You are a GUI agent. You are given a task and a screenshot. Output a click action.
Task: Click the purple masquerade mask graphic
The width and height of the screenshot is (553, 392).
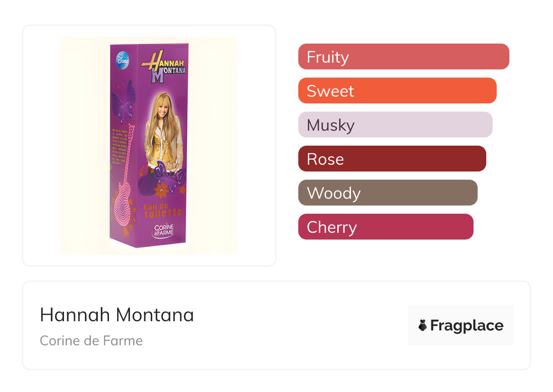pyautogui.click(x=166, y=173)
